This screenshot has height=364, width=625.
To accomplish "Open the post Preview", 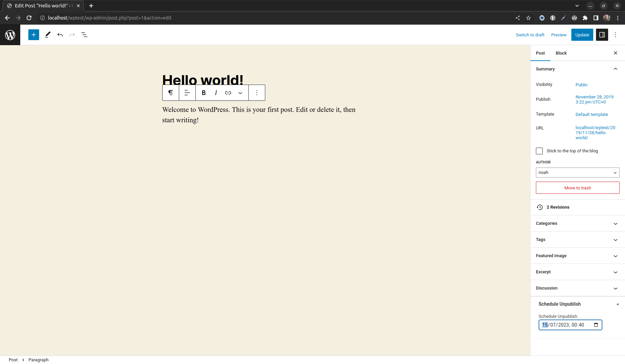I will 559,35.
